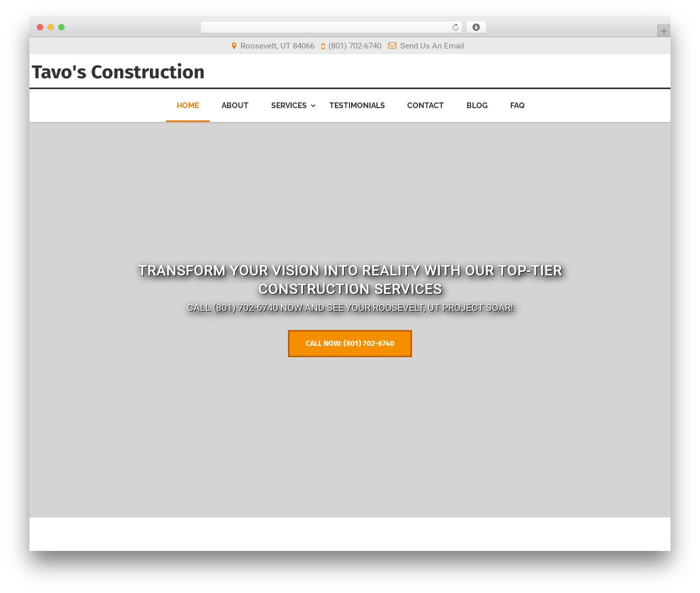Close the window with red button
700x593 pixels.
[x=40, y=27]
